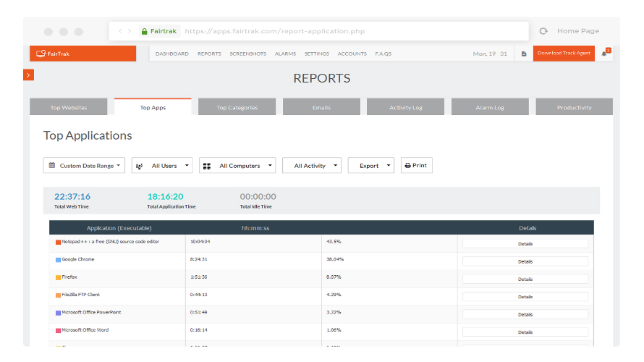Image resolution: width=644 pixels, height=362 pixels.
Task: Open Alarms menu item
Action: tap(285, 54)
